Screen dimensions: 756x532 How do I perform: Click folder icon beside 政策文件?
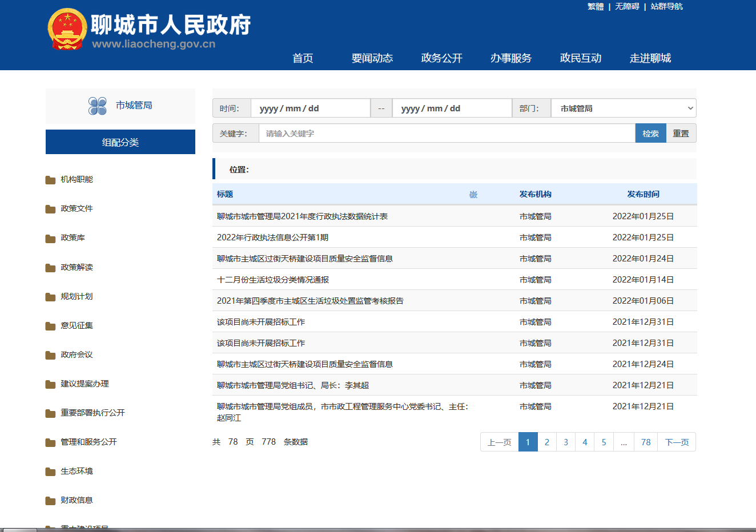50,209
